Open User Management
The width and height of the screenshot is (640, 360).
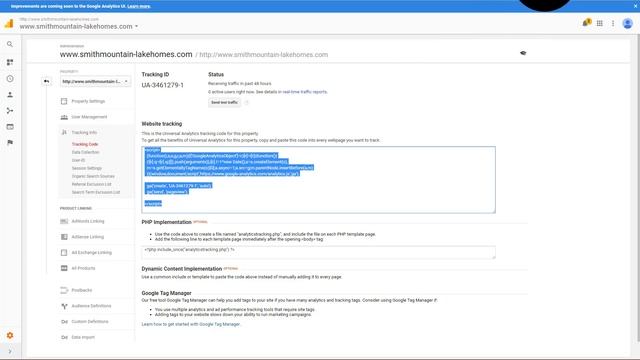click(x=89, y=117)
